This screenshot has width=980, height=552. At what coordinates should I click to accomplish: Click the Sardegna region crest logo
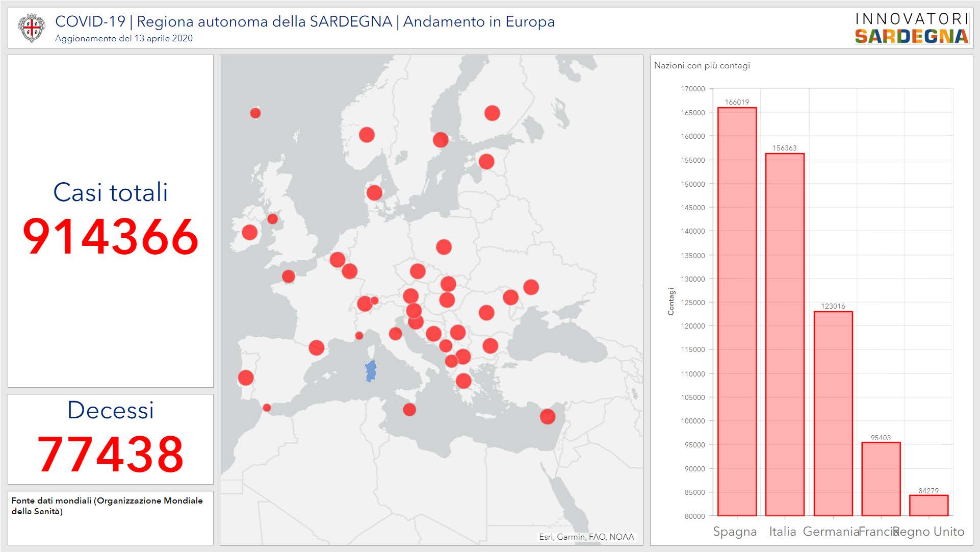click(31, 28)
